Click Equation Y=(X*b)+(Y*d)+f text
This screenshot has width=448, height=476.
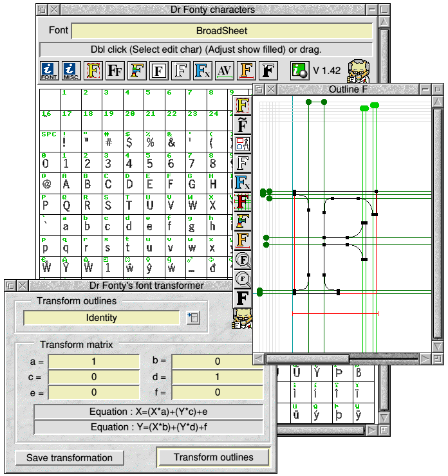(x=149, y=427)
